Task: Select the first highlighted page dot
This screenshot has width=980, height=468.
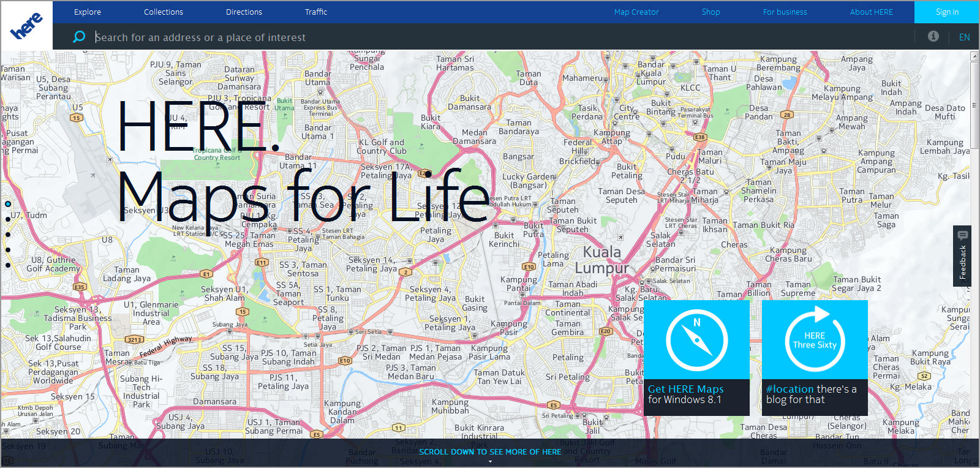Action: pyautogui.click(x=8, y=204)
